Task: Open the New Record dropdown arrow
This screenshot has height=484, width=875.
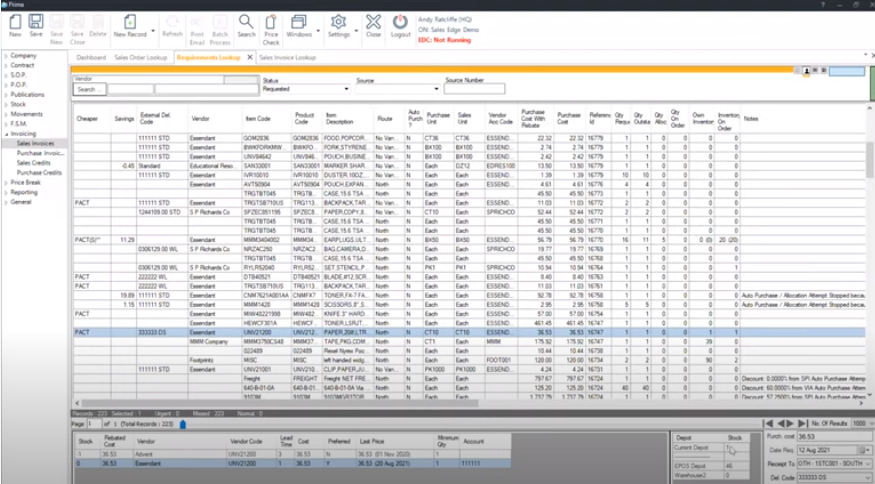Action: pos(153,31)
